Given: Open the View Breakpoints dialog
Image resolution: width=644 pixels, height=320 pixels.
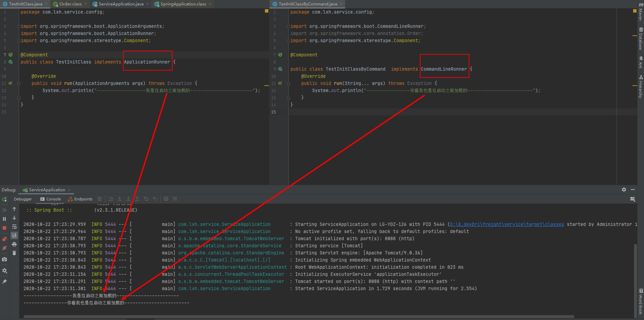Looking at the screenshot, I should point(4,239).
